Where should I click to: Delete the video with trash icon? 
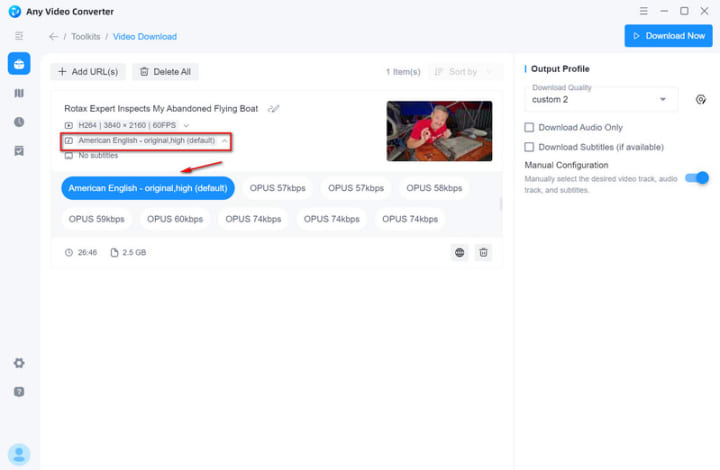point(484,252)
